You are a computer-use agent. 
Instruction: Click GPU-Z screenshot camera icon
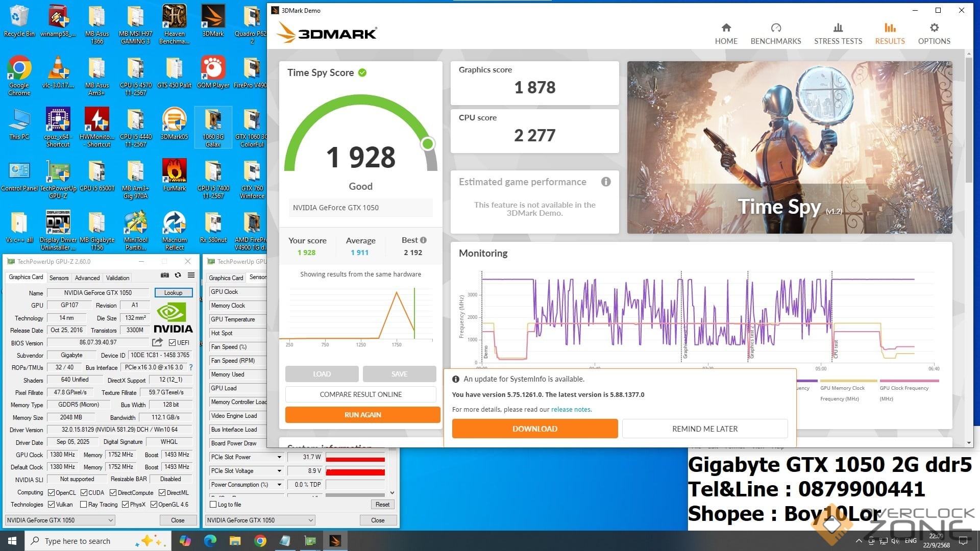[165, 275]
